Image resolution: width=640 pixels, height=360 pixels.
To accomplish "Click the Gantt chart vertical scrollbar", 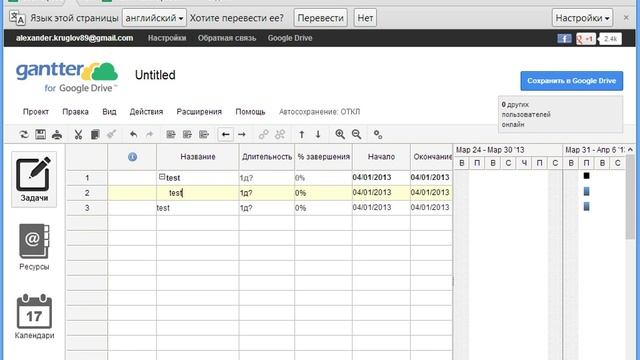I will point(630,196).
